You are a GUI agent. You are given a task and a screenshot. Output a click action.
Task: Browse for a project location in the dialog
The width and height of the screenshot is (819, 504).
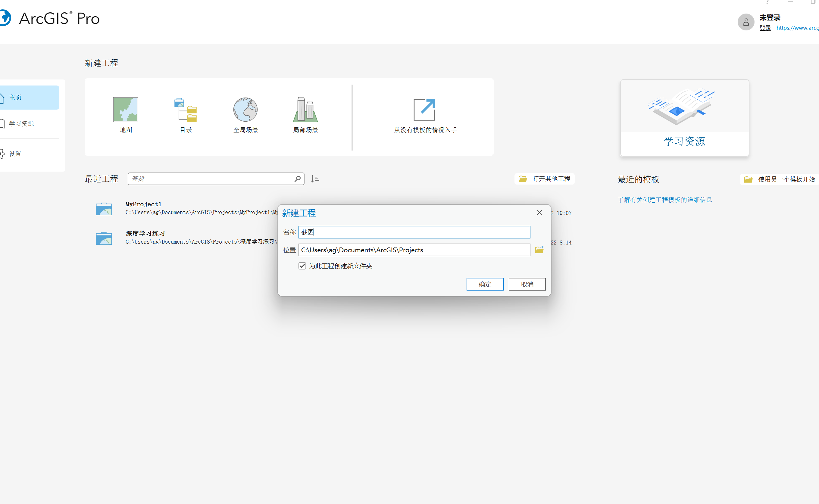tap(539, 250)
